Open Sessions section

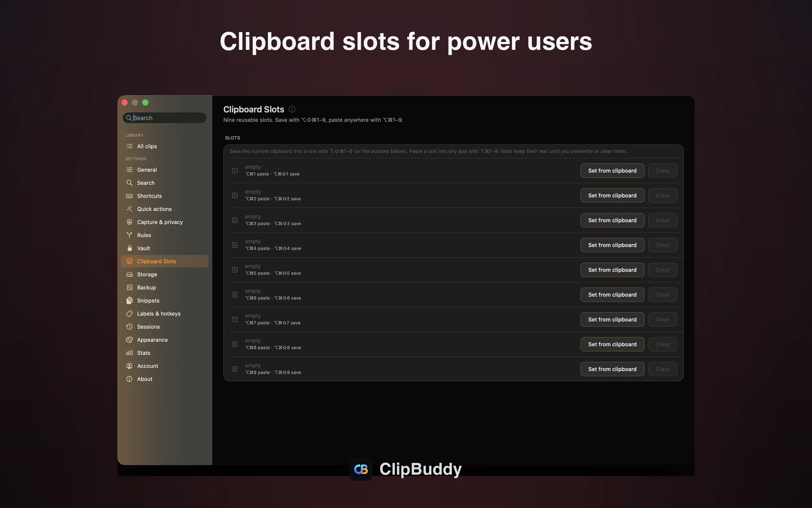(x=164, y=327)
